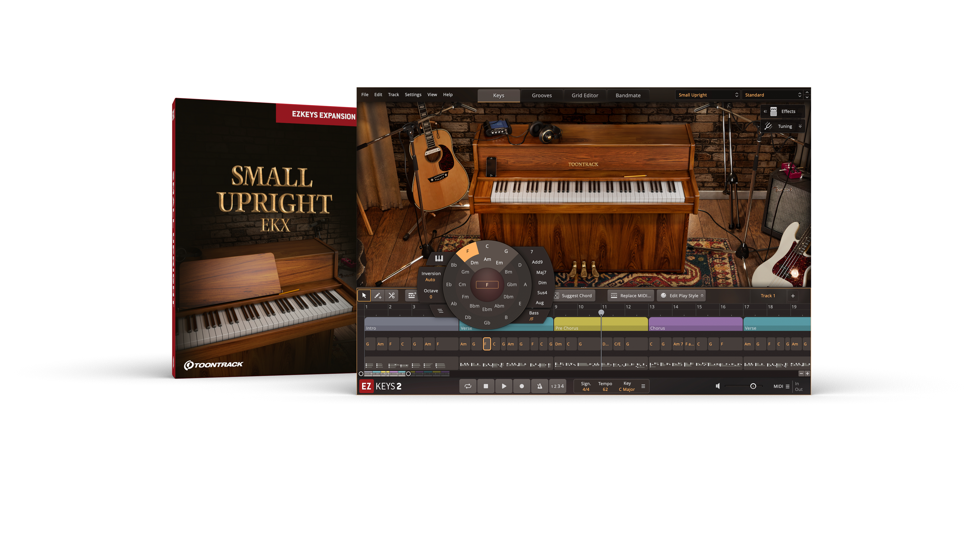Select Bb on the chord wheel
This screenshot has height=551, width=980.
point(453,265)
